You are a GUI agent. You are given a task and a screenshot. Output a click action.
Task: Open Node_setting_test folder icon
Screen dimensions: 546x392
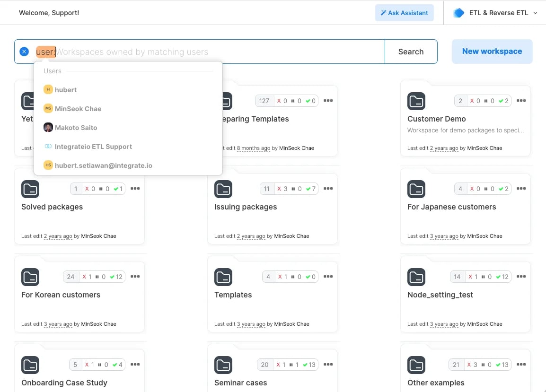416,277
